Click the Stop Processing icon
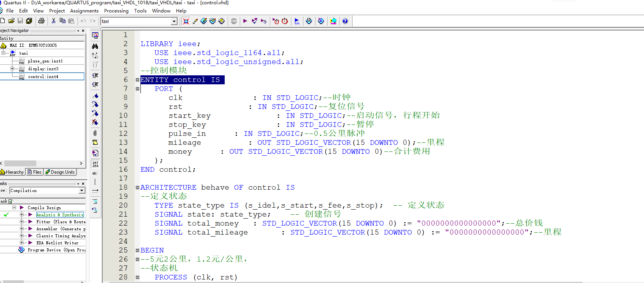The height and width of the screenshot is (283, 644). pos(234,21)
